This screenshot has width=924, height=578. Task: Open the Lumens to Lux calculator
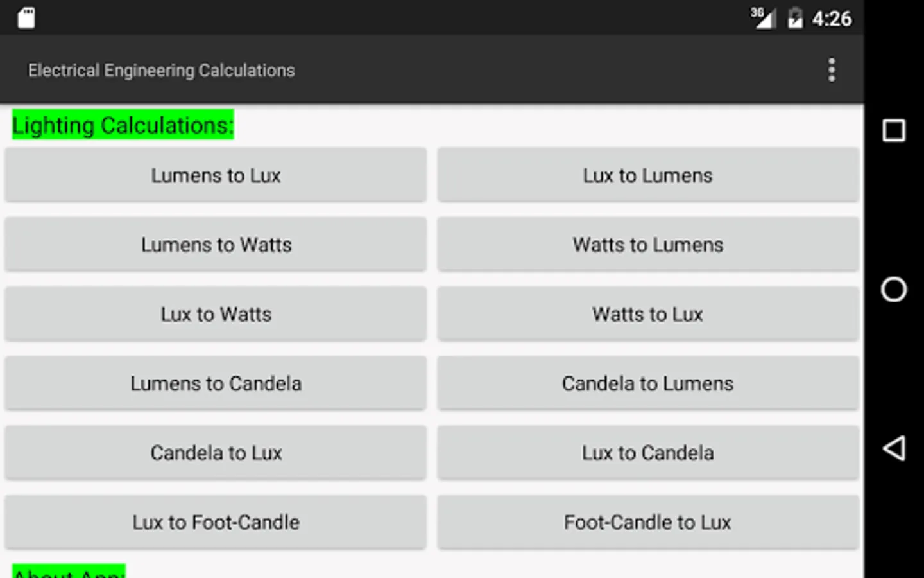pyautogui.click(x=216, y=175)
